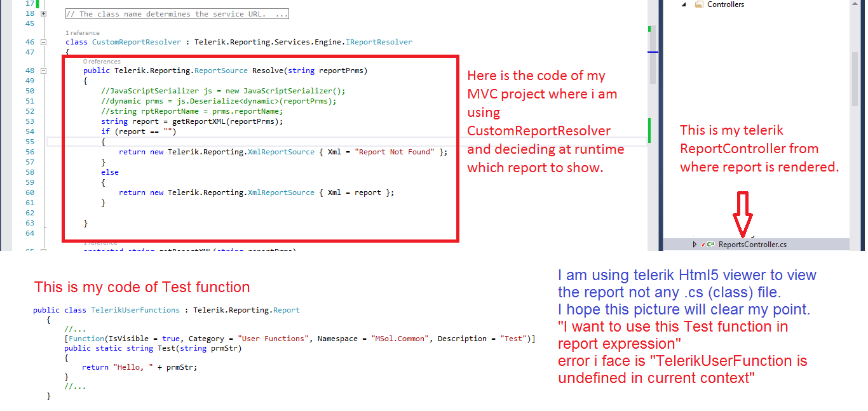Click the CustomReportResolver class name
This screenshot has height=411, width=868.
tap(137, 42)
